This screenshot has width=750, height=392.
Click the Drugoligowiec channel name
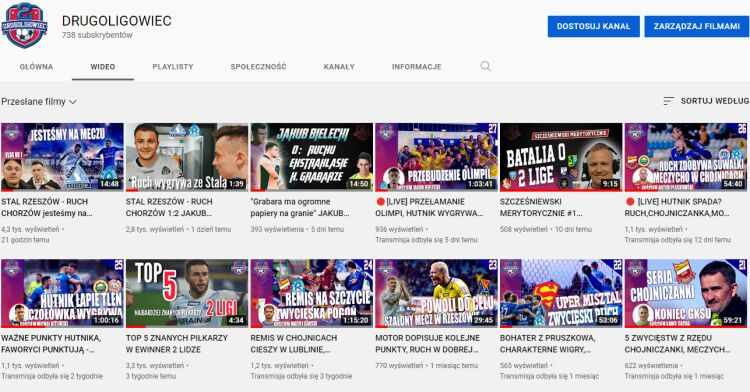[x=117, y=21]
